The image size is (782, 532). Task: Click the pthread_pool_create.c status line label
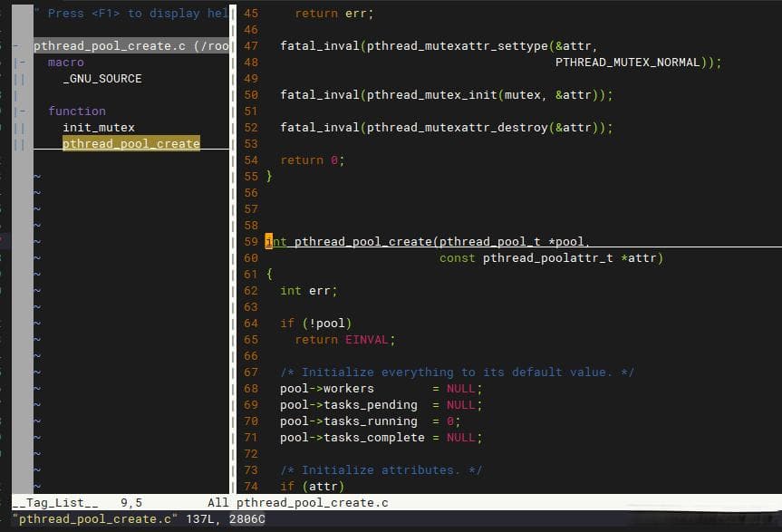click(x=313, y=503)
